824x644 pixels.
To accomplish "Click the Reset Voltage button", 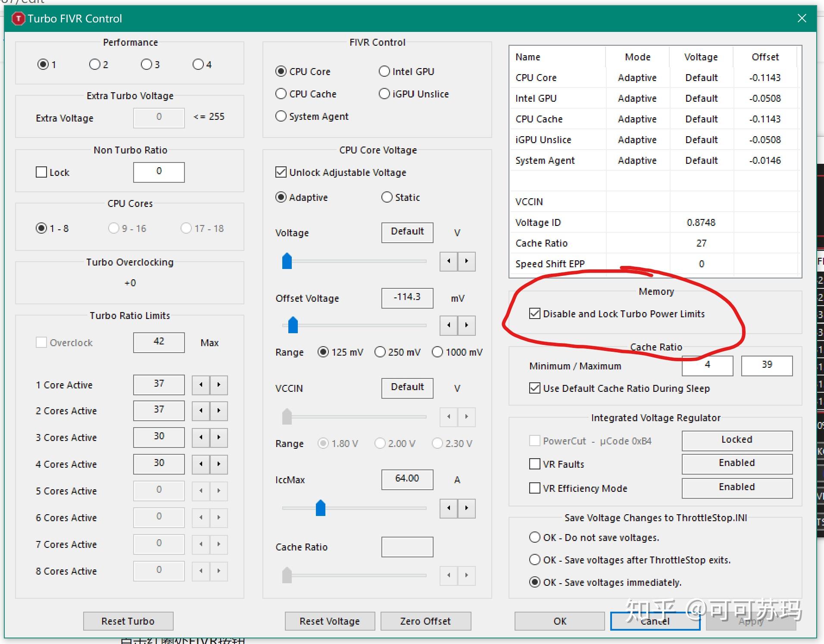I will (330, 621).
